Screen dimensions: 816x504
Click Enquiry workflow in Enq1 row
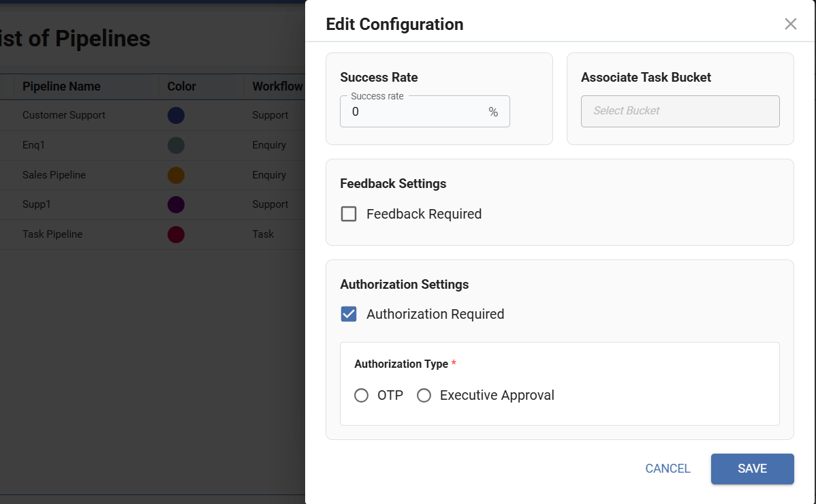pos(269,145)
